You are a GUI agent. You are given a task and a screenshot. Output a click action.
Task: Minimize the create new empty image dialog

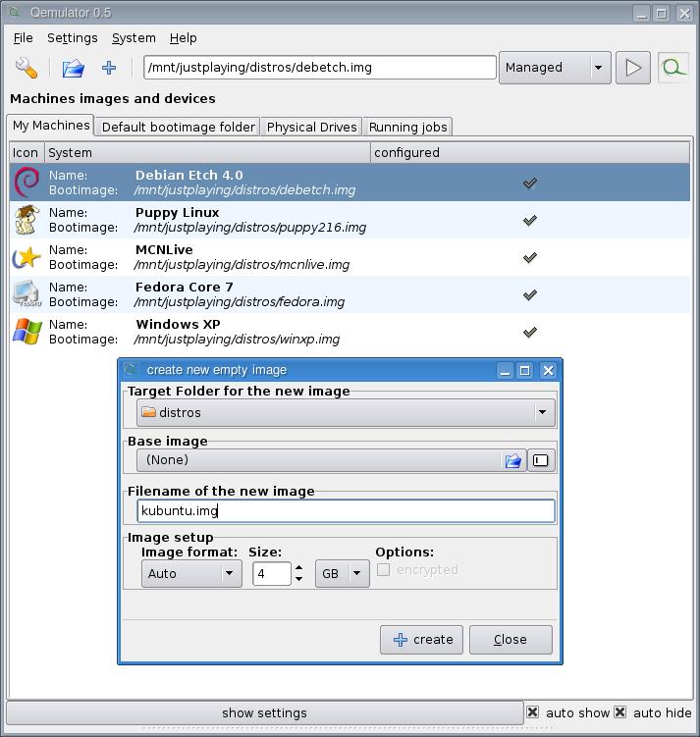point(505,370)
